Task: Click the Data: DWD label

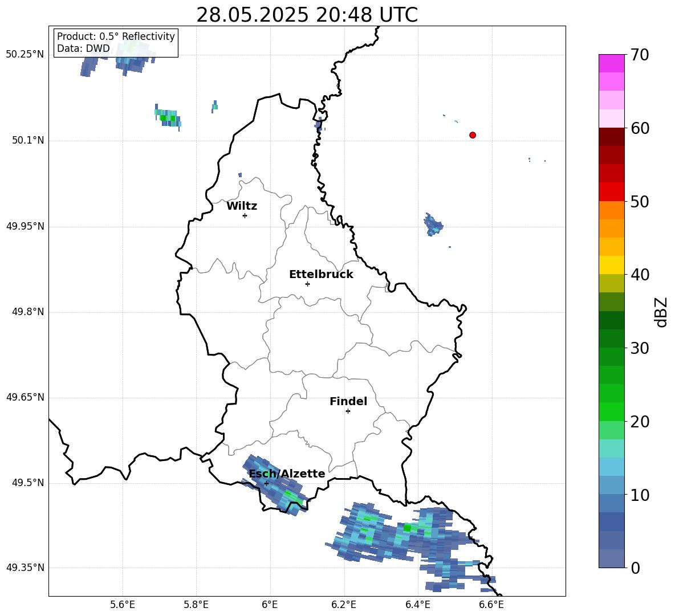Action: (83, 48)
